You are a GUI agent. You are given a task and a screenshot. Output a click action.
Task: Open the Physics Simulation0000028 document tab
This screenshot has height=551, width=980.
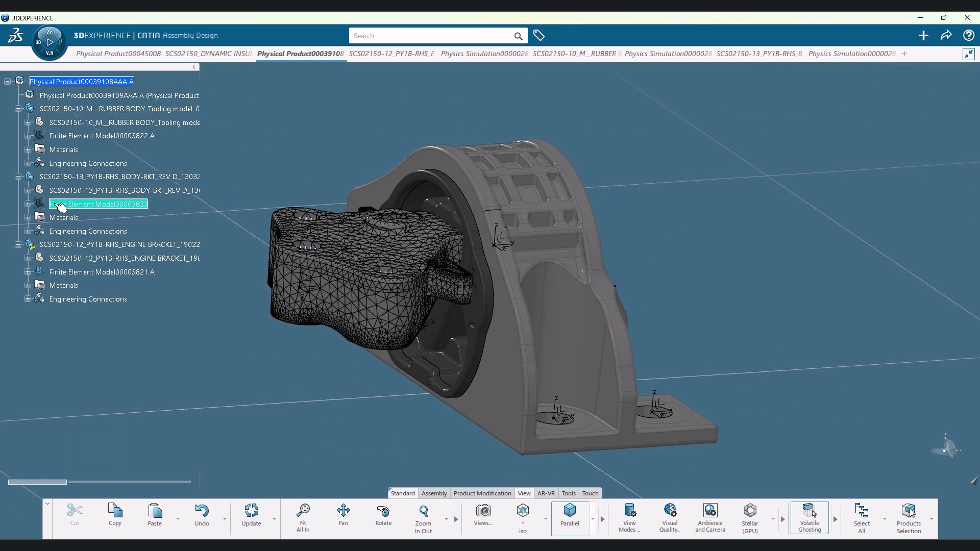click(x=484, y=54)
